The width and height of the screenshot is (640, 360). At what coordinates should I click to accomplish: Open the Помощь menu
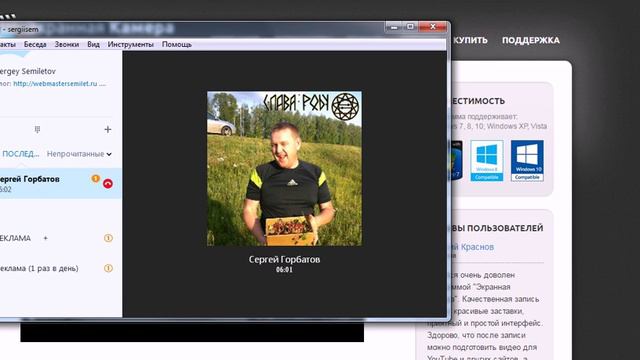[177, 44]
